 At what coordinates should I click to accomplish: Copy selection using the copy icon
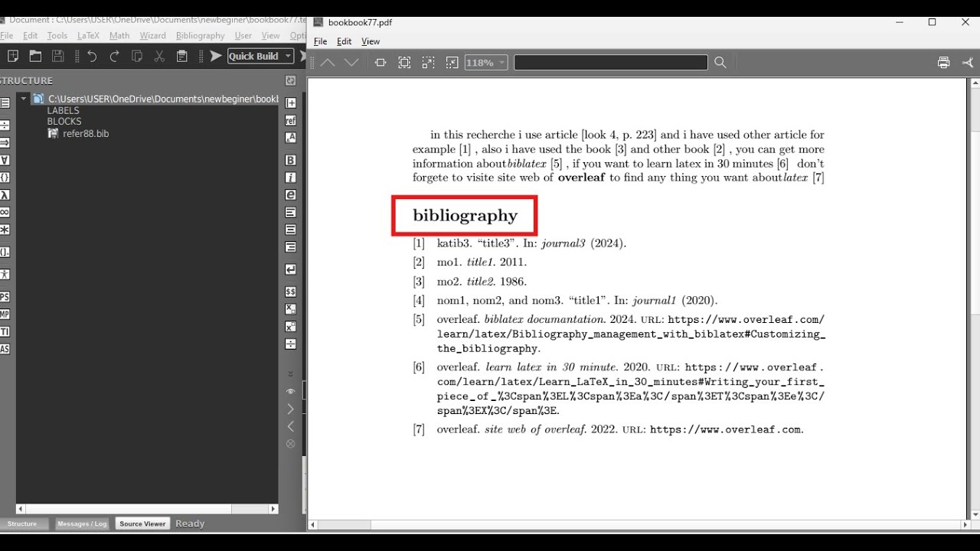pyautogui.click(x=137, y=56)
